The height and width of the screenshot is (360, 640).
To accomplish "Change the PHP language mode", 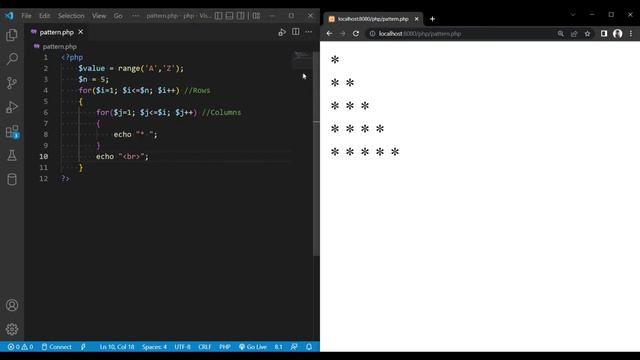I will pos(225,347).
